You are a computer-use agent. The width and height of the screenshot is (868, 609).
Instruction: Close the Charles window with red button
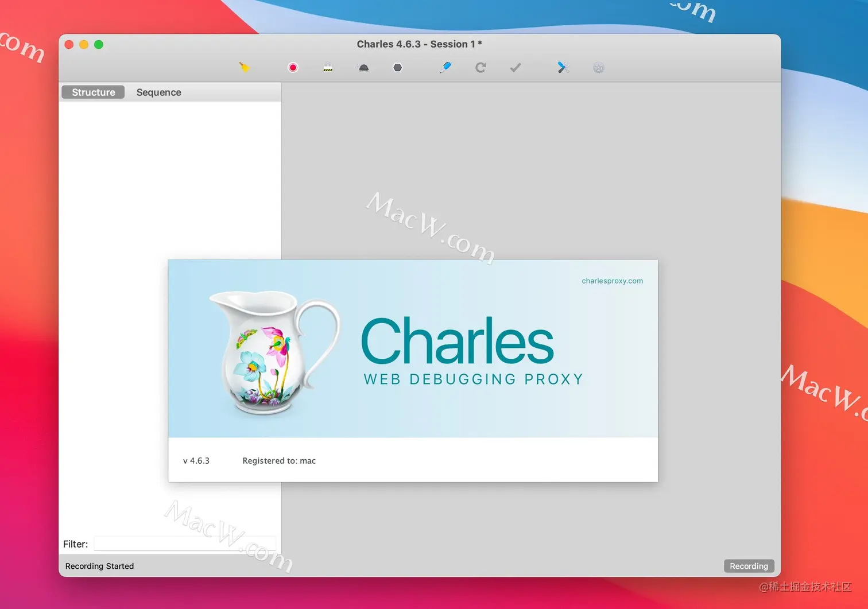(69, 44)
